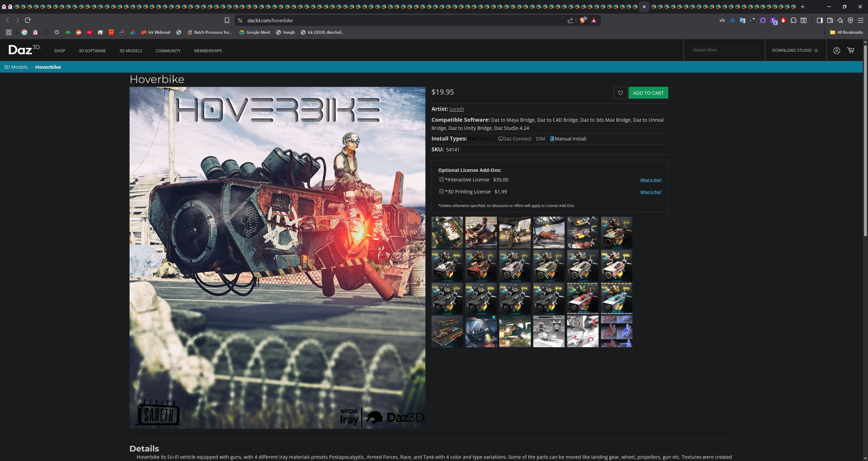Image resolution: width=868 pixels, height=461 pixels.
Task: Close the active browser tab
Action: click(644, 7)
